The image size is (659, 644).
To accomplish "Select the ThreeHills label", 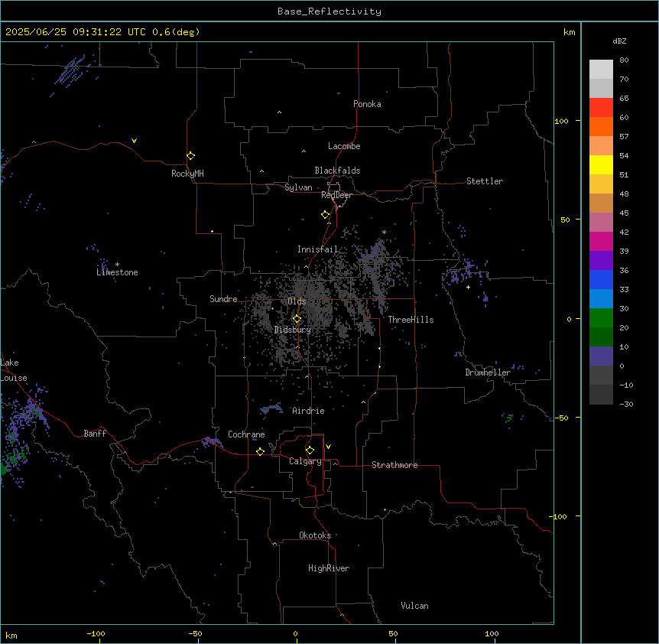I will [x=411, y=320].
